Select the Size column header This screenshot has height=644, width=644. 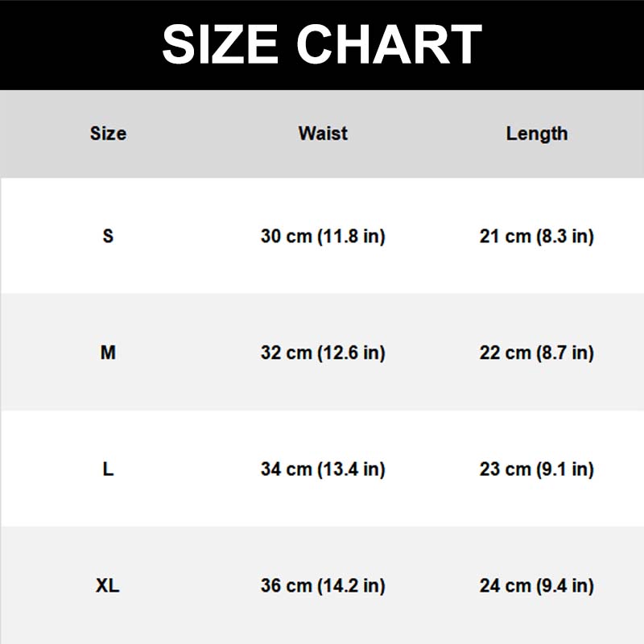[x=108, y=134]
